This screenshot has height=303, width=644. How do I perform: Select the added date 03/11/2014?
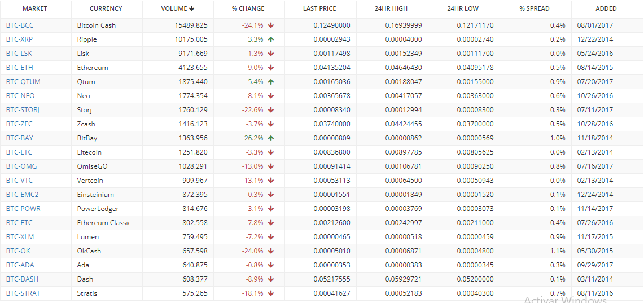[x=595, y=279]
